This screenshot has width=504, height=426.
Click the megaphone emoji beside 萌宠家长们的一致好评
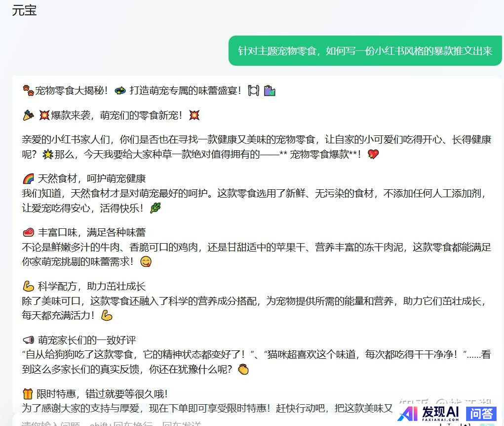(28, 340)
